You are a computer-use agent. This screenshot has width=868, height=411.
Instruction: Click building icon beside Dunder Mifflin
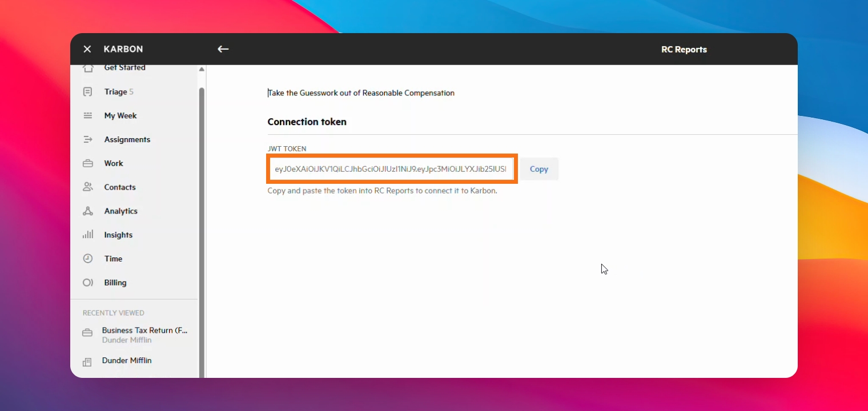point(87,362)
